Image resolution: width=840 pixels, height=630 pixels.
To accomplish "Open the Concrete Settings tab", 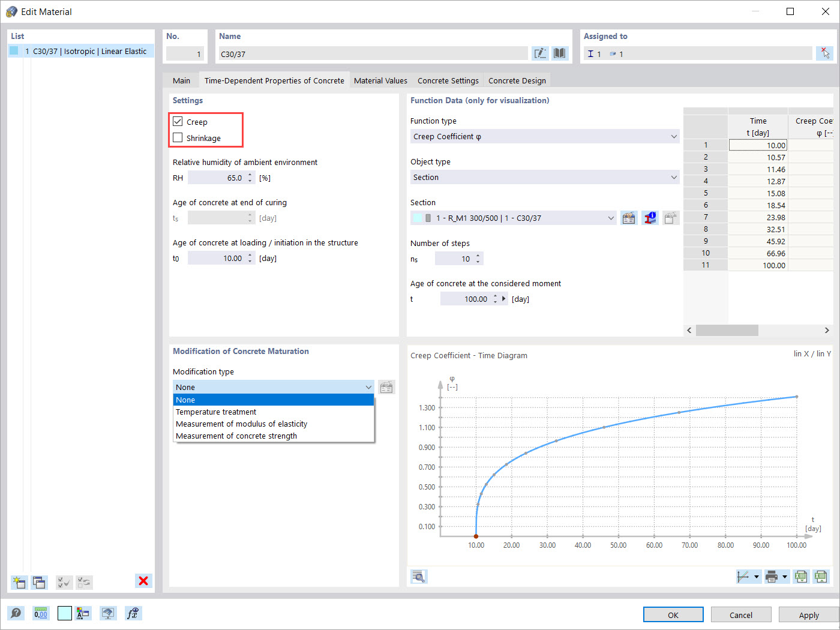I will [x=448, y=80].
